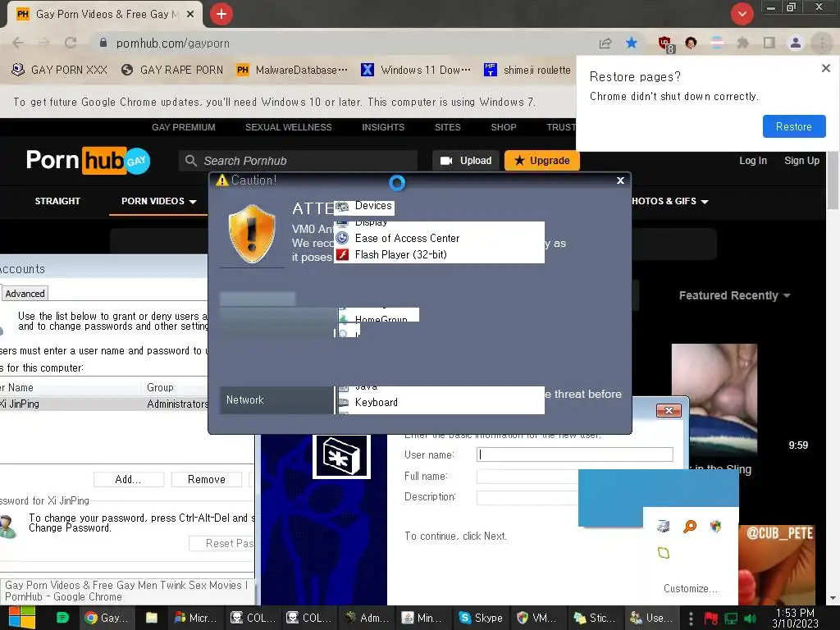Image resolution: width=840 pixels, height=630 pixels.
Task: Open the shimeji roulette bookmark
Action: pos(527,70)
